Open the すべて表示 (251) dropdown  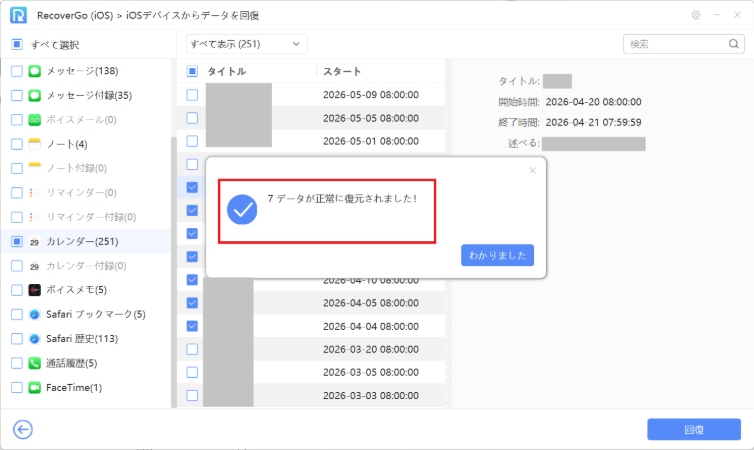(x=246, y=44)
